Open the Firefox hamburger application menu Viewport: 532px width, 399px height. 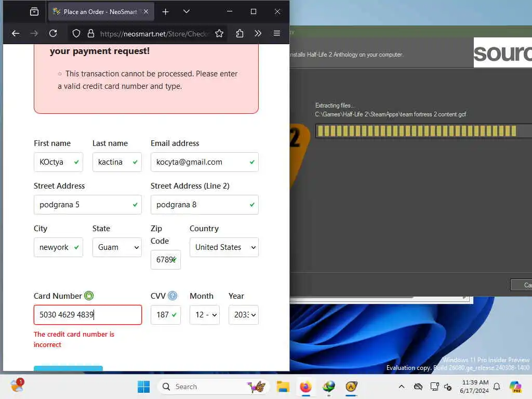[277, 33]
